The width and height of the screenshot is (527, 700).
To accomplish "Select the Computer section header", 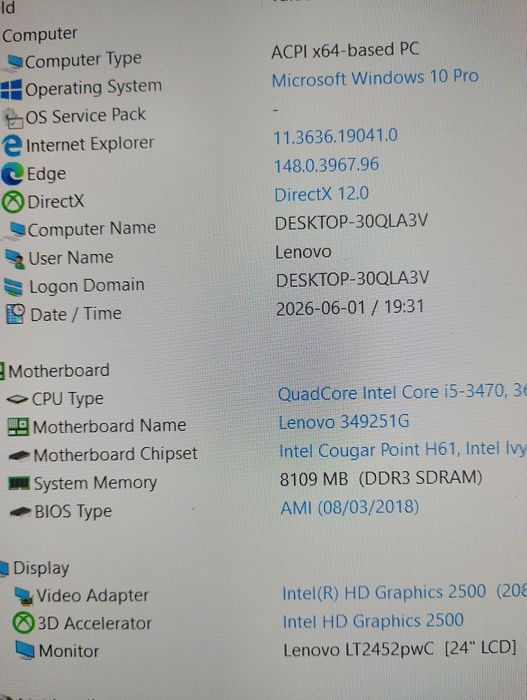I will point(40,35).
